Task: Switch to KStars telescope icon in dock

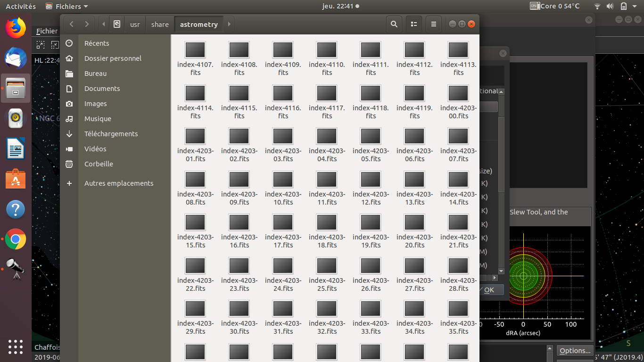Action: click(x=16, y=270)
